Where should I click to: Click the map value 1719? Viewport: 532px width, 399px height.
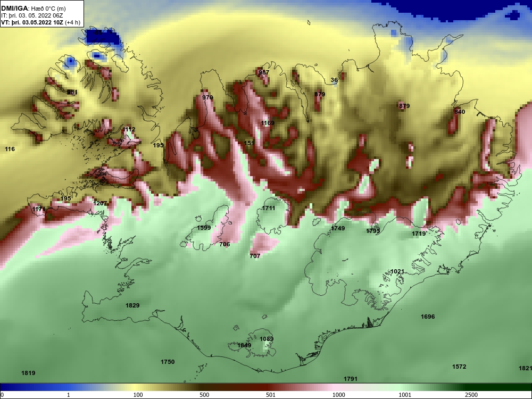(419, 234)
